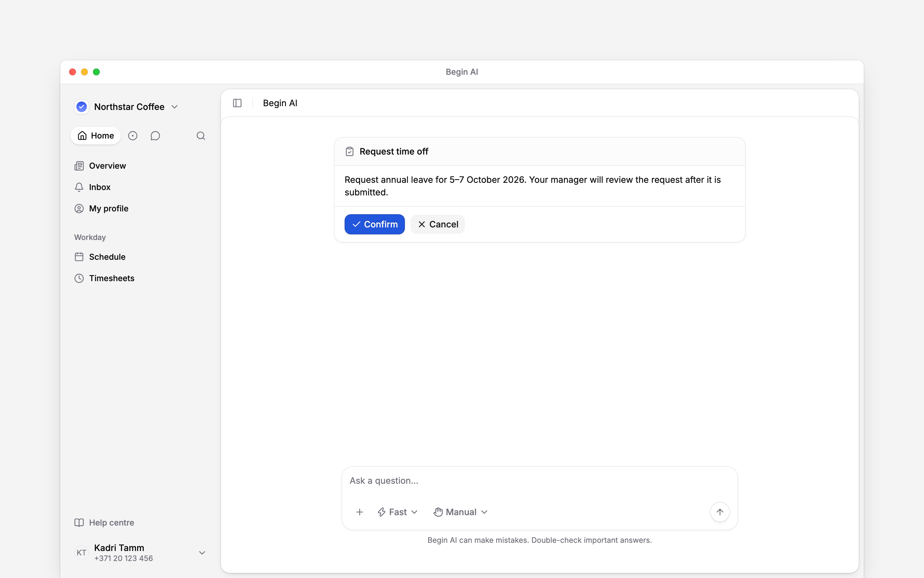The width and height of the screenshot is (924, 578).
Task: Open the search magnifier icon
Action: tap(201, 136)
